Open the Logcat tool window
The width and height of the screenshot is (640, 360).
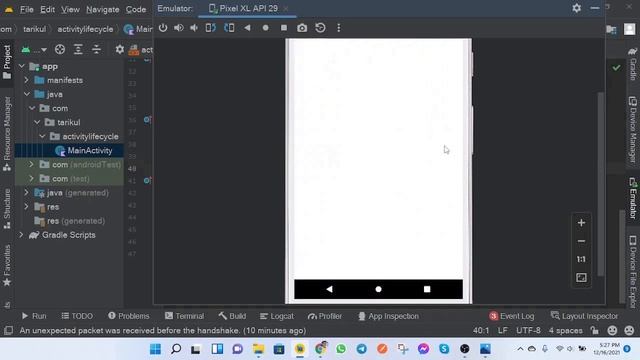click(x=277, y=316)
